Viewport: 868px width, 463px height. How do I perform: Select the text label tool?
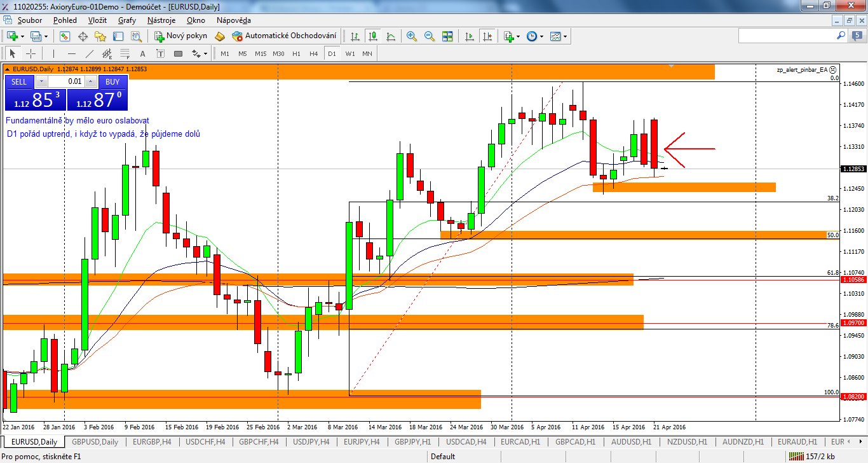(x=160, y=53)
